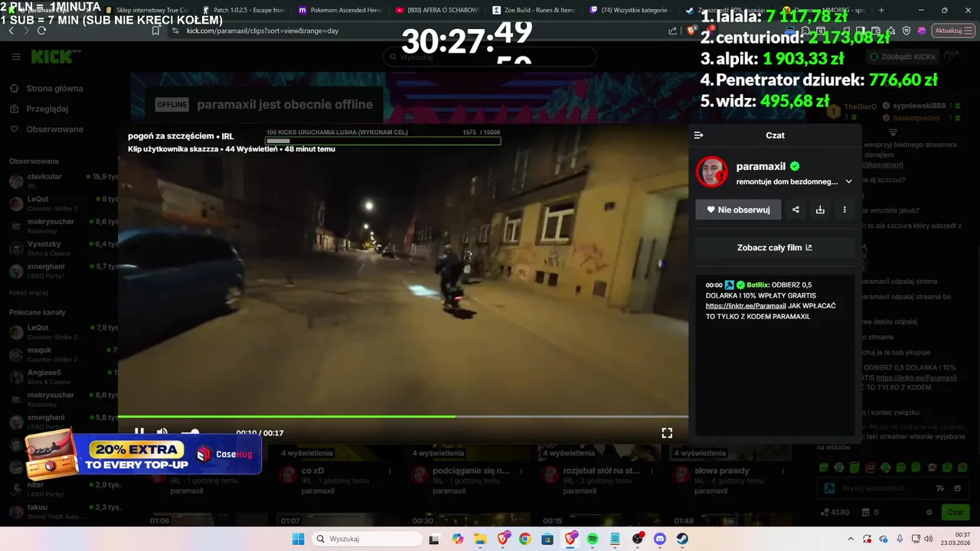Go back with browser back arrow
980x551 pixels.
click(x=11, y=31)
